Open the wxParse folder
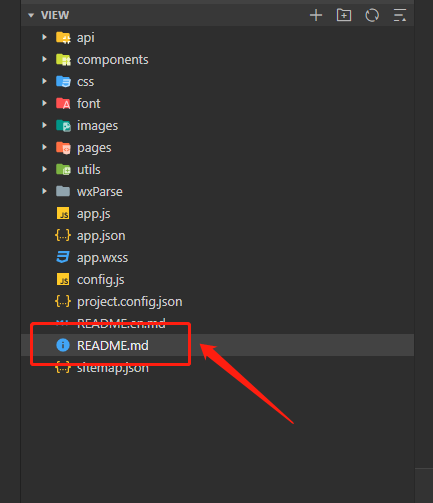433x503 pixels. pos(100,192)
